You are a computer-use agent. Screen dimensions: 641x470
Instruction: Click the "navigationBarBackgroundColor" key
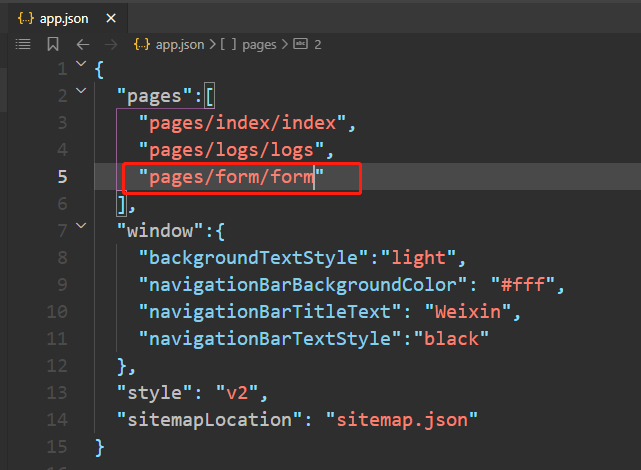(x=303, y=285)
